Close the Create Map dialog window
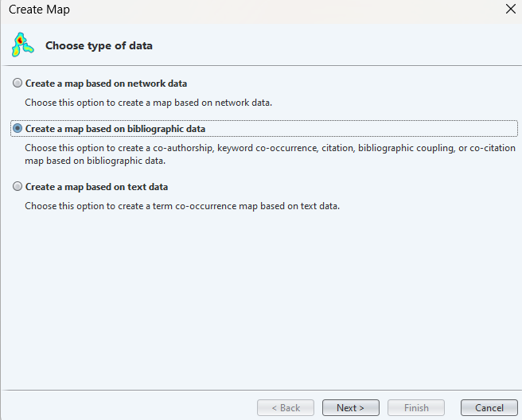The image size is (522, 420). pyautogui.click(x=510, y=9)
